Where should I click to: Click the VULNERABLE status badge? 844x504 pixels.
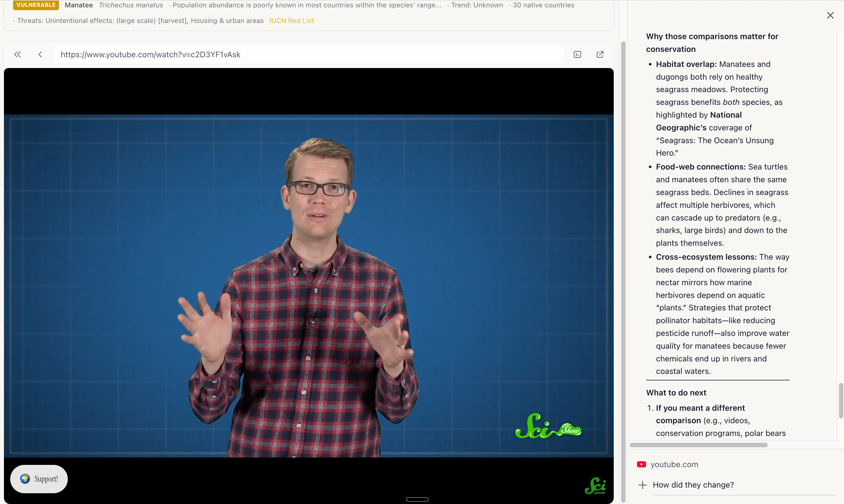36,5
